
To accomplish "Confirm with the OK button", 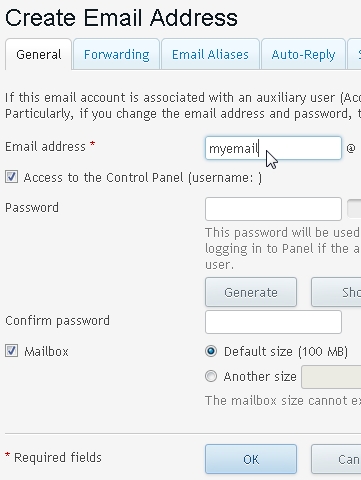I will (x=251, y=459).
